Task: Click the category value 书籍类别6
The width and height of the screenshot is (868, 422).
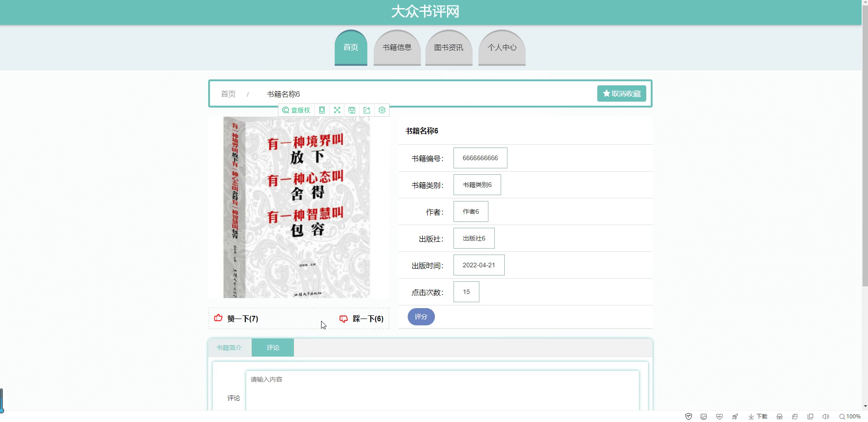Action: 477,185
